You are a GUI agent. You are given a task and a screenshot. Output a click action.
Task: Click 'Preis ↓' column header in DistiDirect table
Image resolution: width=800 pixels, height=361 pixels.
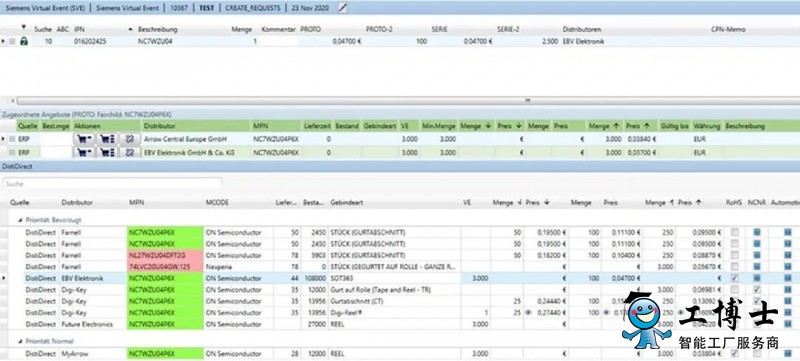coord(537,202)
